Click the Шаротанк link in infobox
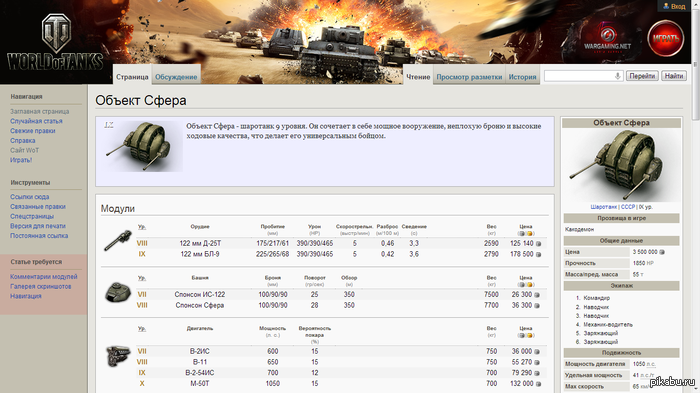 (604, 207)
